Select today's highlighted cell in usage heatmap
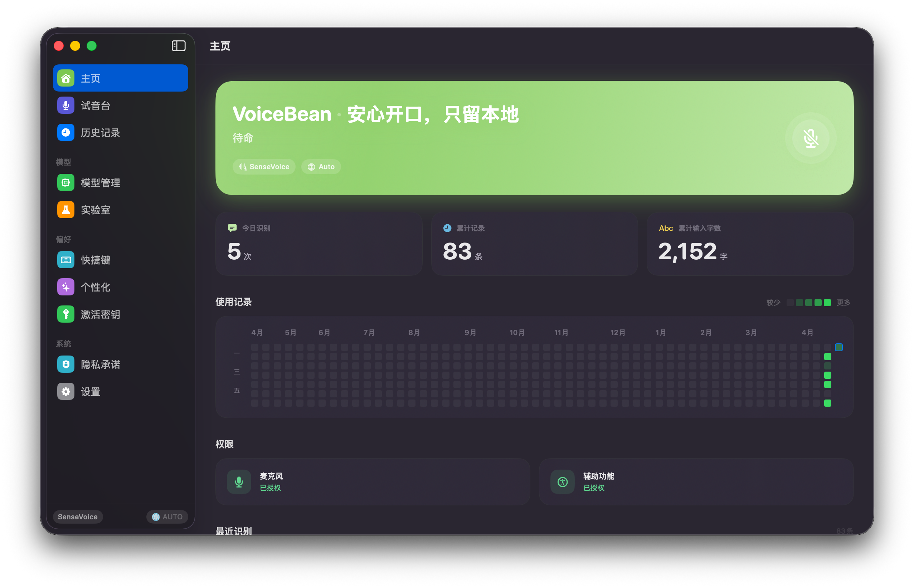The width and height of the screenshot is (914, 588). [x=839, y=347]
